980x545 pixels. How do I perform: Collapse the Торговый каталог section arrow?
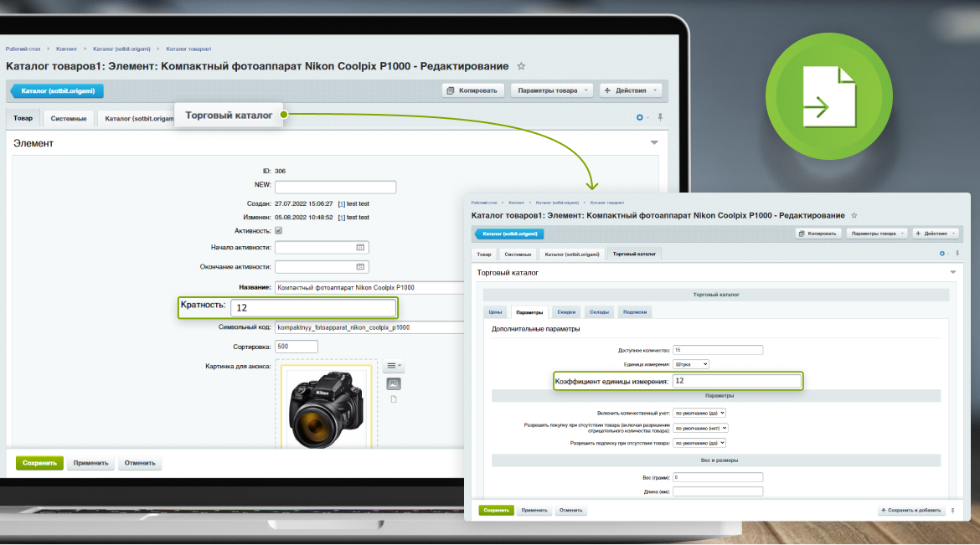[953, 273]
